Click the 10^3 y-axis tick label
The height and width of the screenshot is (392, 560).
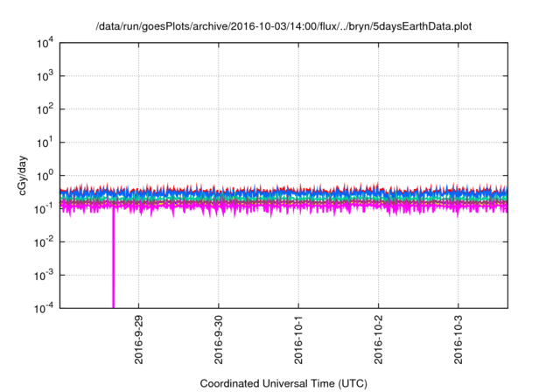[x=45, y=76]
